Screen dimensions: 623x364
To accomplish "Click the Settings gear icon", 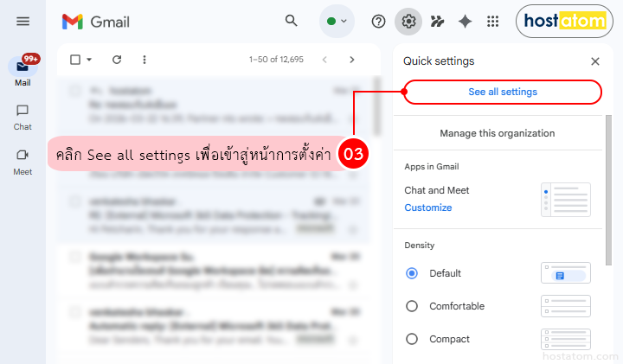I will tap(408, 21).
